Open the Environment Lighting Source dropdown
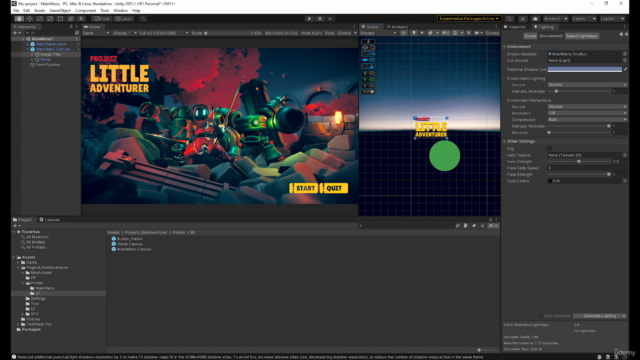Image resolution: width=640 pixels, height=360 pixels. 587,85
